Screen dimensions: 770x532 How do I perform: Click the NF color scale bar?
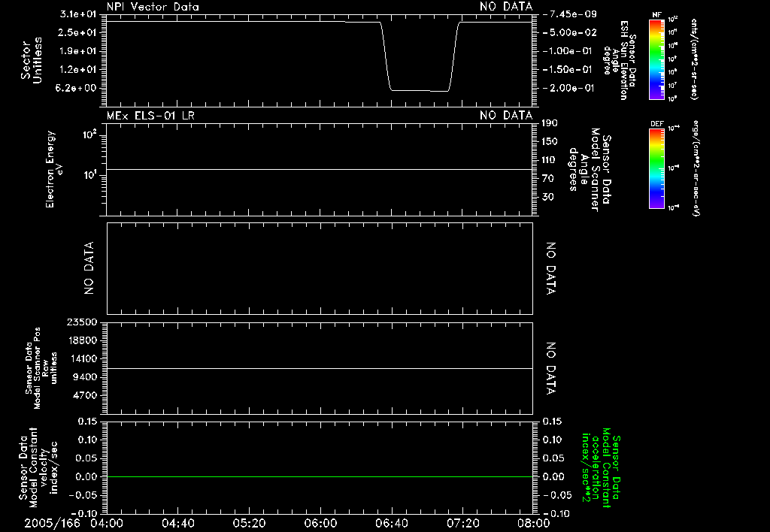[x=657, y=59]
